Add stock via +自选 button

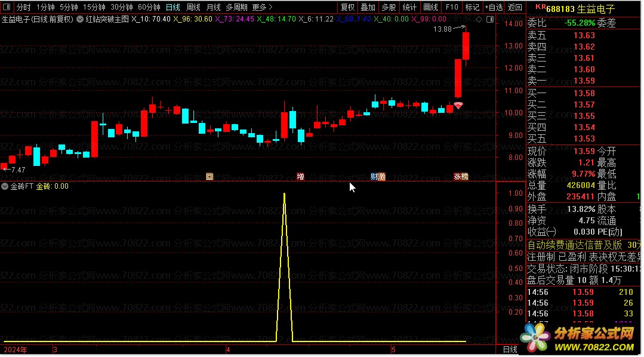pyautogui.click(x=494, y=7)
